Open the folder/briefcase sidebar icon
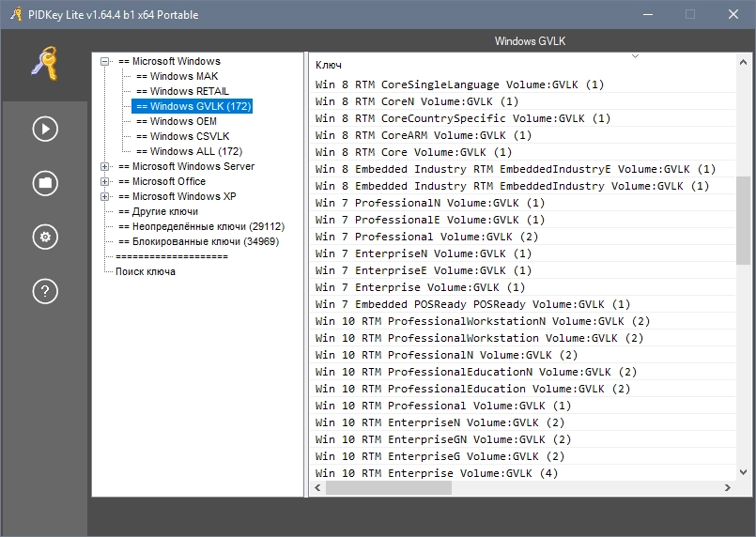Screen dimensions: 756x537 (45, 183)
